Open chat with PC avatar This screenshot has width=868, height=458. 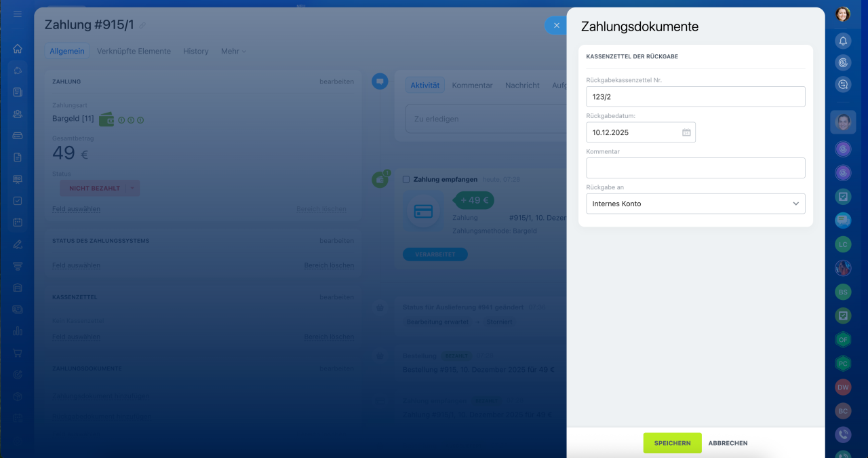(843, 363)
